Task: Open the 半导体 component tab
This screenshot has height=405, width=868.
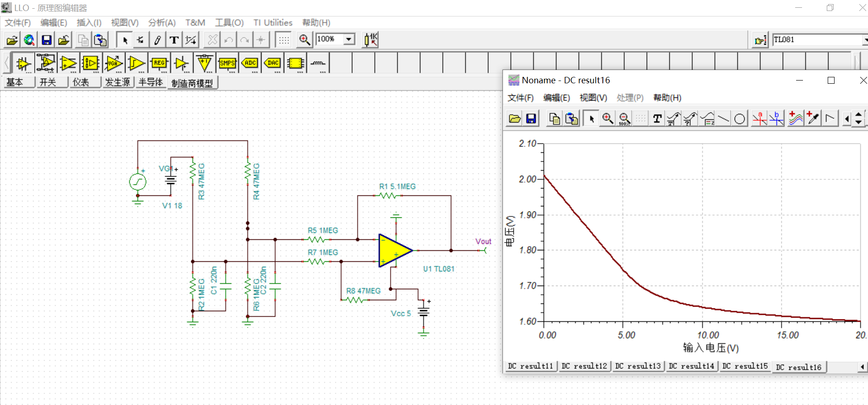Action: [151, 82]
